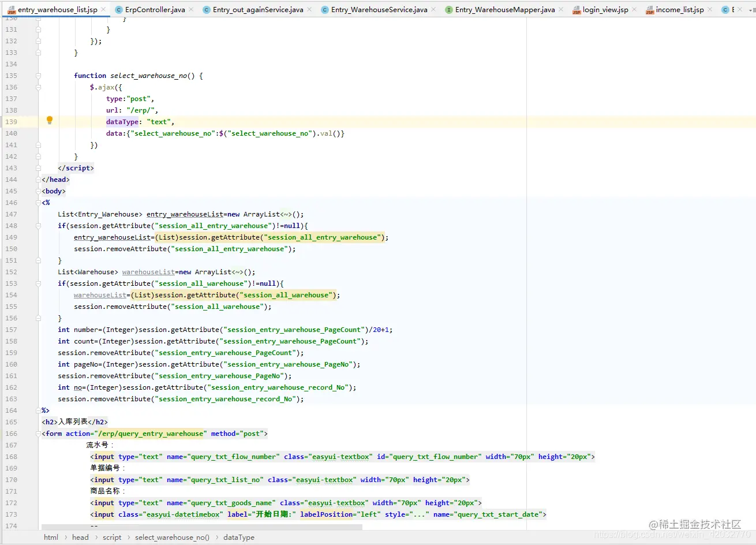756x545 pixels.
Task: Close the Entry_WarehouseMapper.java tab
Action: (x=561, y=10)
